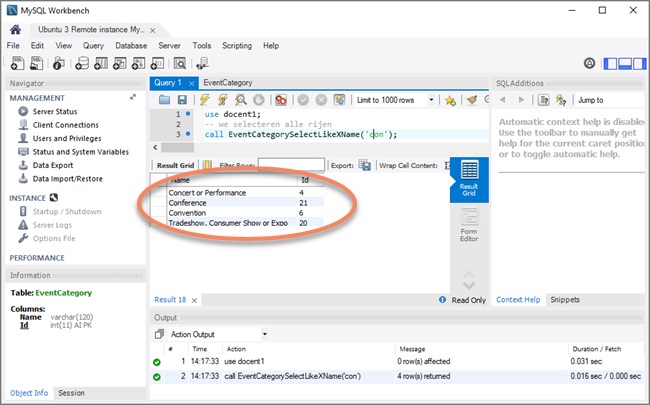Screen dimensions: 650x405
Task: Select the Conference row in results
Action: point(237,203)
